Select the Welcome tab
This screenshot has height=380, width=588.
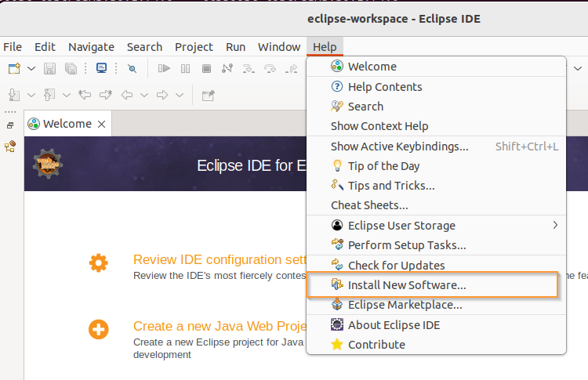click(67, 124)
